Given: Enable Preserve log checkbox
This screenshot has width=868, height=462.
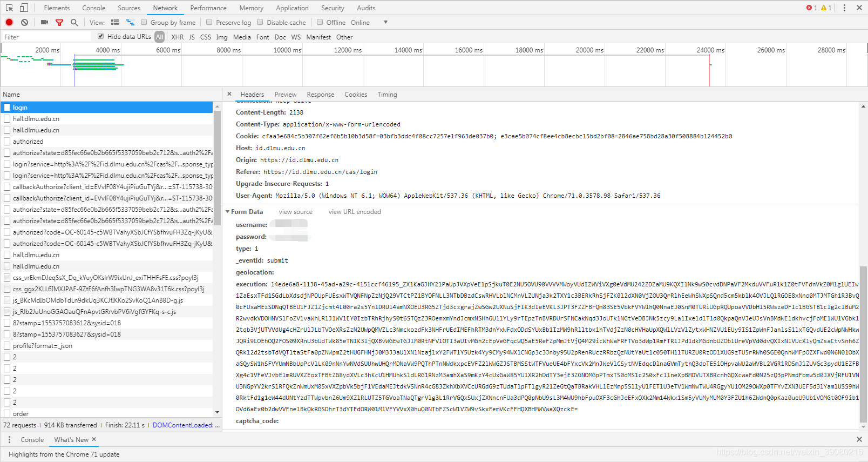Looking at the screenshot, I should (209, 22).
